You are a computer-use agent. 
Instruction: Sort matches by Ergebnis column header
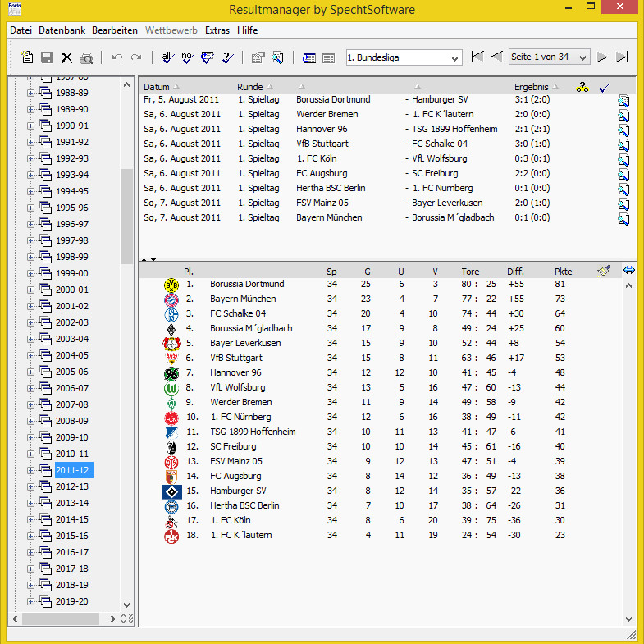[531, 87]
